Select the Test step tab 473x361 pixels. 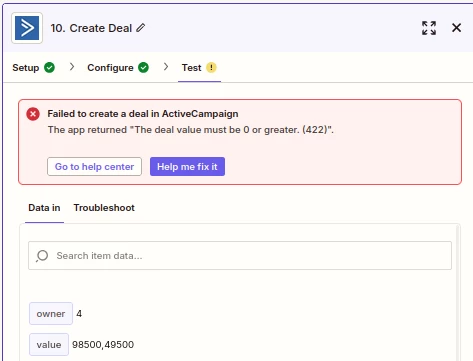click(x=199, y=68)
